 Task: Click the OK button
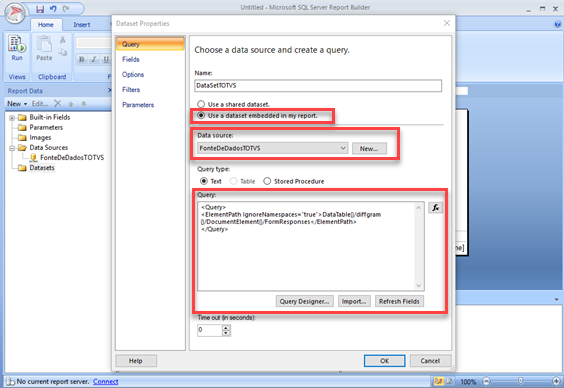click(385, 361)
